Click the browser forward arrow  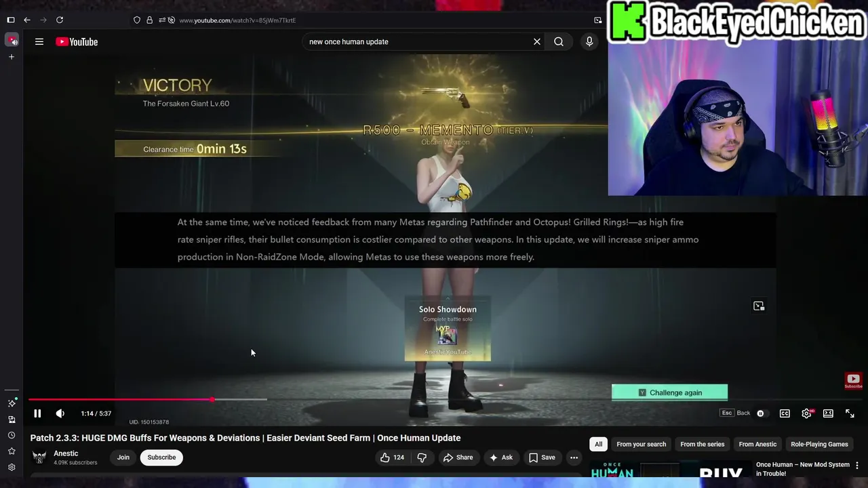coord(43,20)
